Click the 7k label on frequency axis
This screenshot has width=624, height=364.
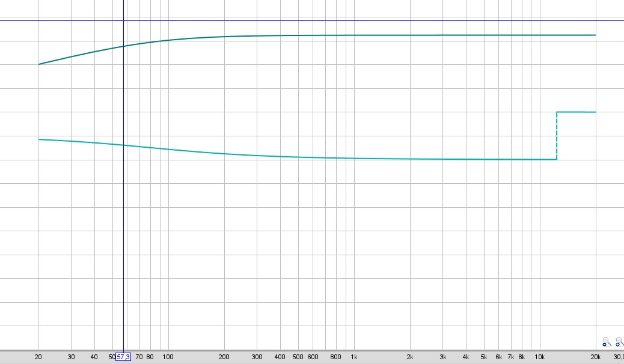(510, 357)
